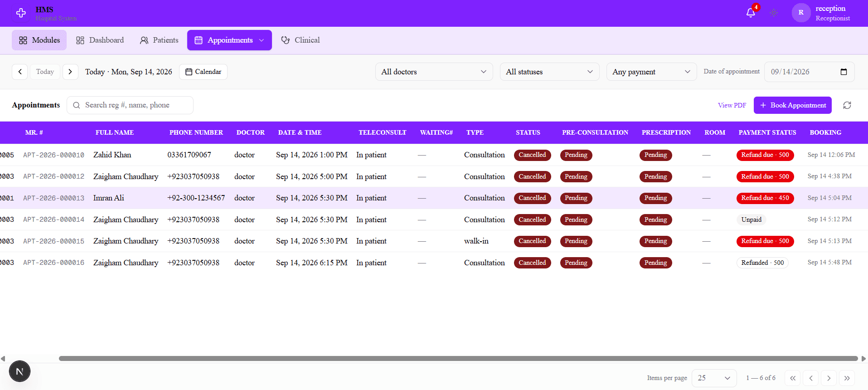Open the notifications bell
Image resolution: width=868 pixels, height=390 pixels.
751,13
